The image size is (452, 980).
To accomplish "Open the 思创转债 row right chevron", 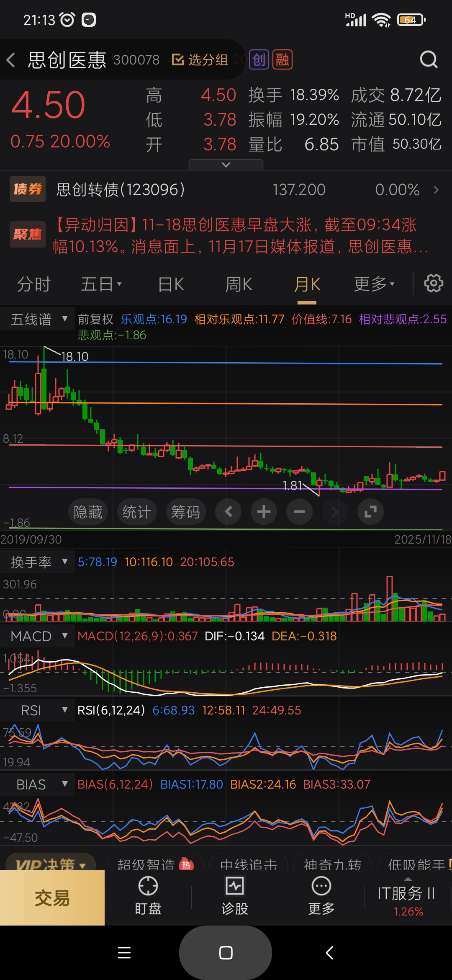I will pyautogui.click(x=436, y=190).
